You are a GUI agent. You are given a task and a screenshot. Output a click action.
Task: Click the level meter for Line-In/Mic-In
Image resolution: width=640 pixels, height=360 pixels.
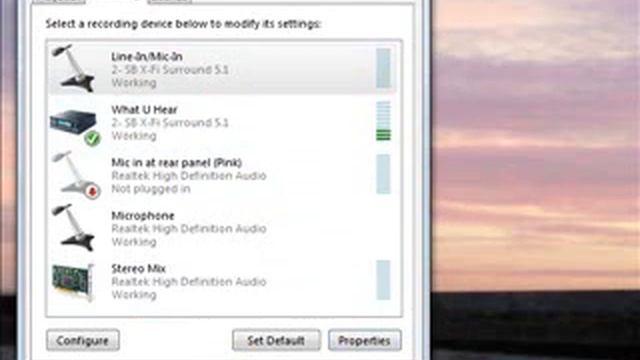(x=383, y=68)
